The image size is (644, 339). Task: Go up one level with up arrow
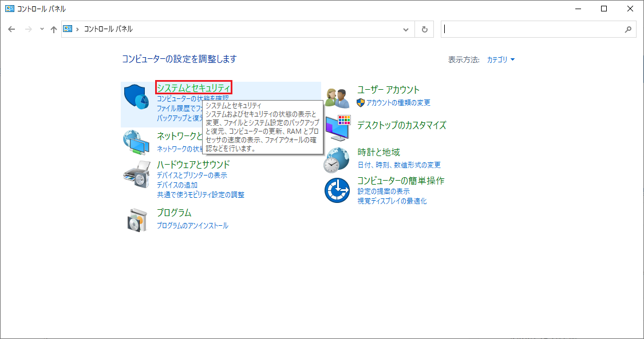click(x=53, y=29)
